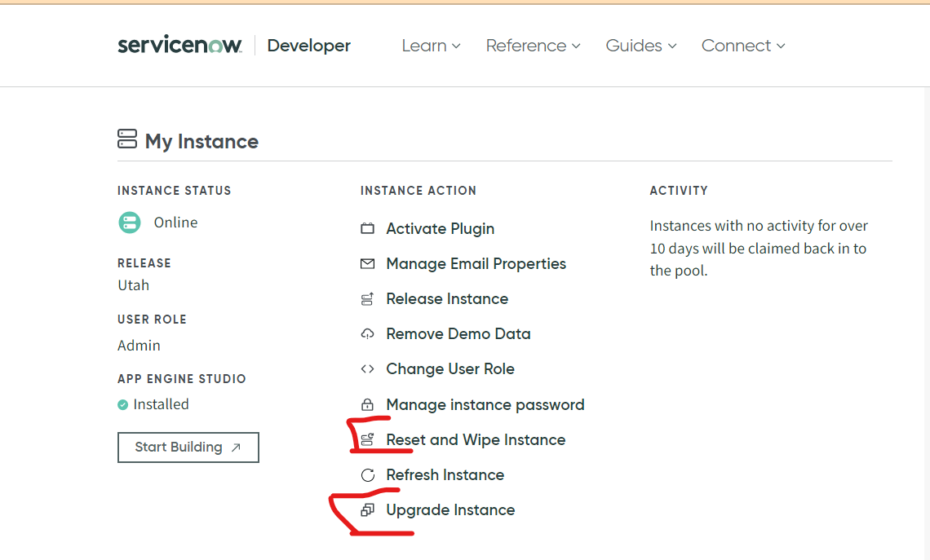The width and height of the screenshot is (930, 560).
Task: Click the Start Building button
Action: click(188, 448)
